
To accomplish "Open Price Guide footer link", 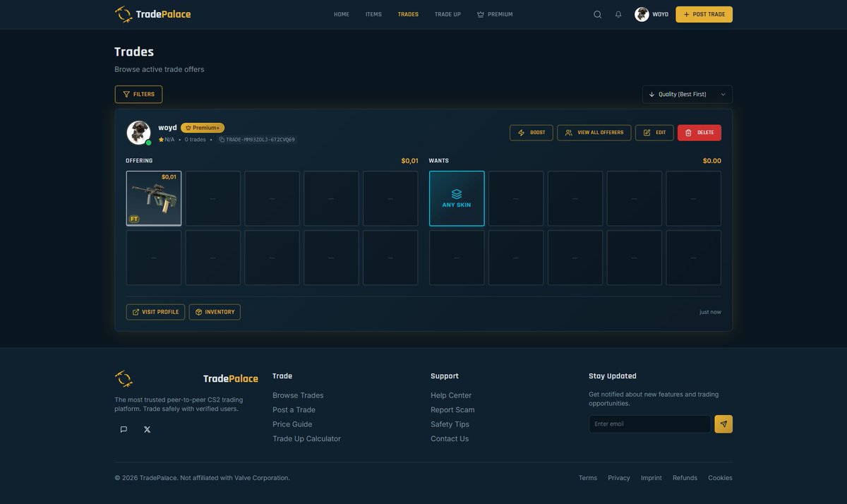I will 292,424.
